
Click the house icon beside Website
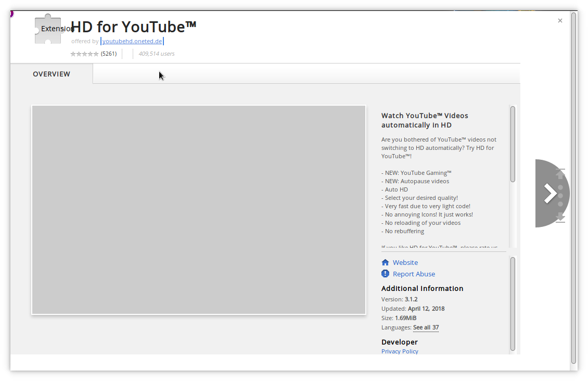tap(385, 262)
